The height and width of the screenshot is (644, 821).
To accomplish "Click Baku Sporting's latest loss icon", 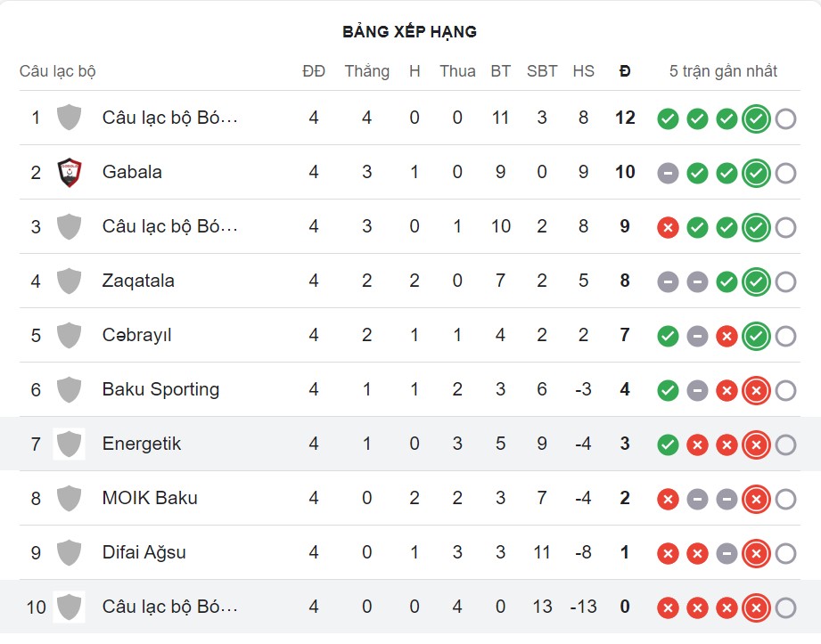I will [756, 390].
